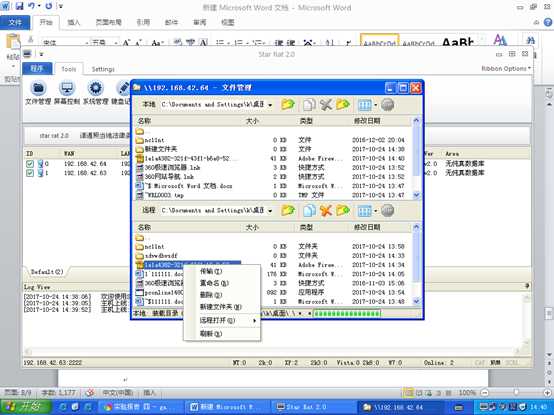Choose 重命名 from context menu
Viewport: 554px width, 415px height.
tap(222, 283)
